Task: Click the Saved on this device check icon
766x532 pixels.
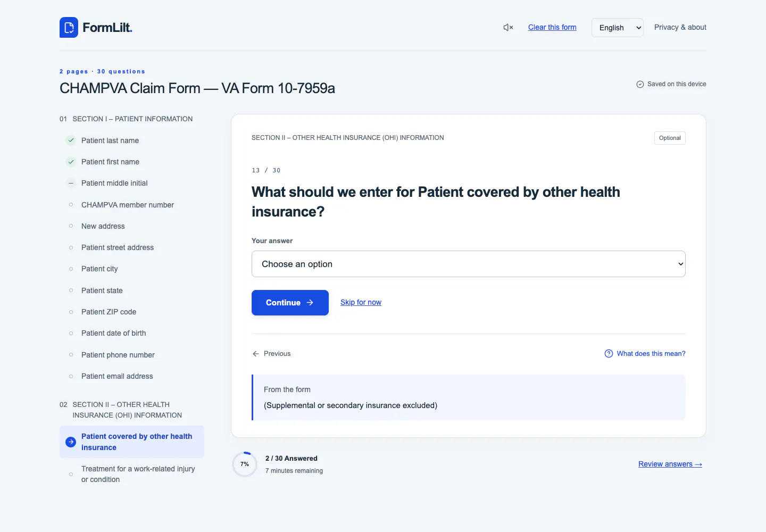Action: pos(640,84)
